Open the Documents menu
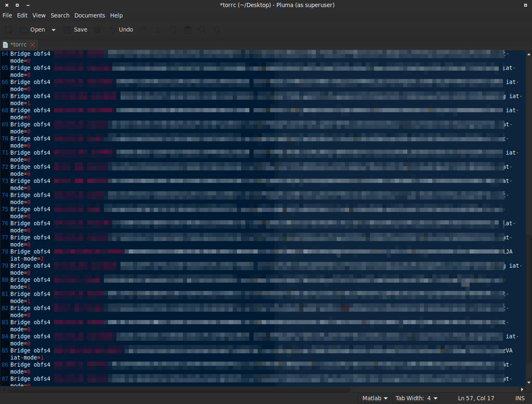 pyautogui.click(x=89, y=15)
